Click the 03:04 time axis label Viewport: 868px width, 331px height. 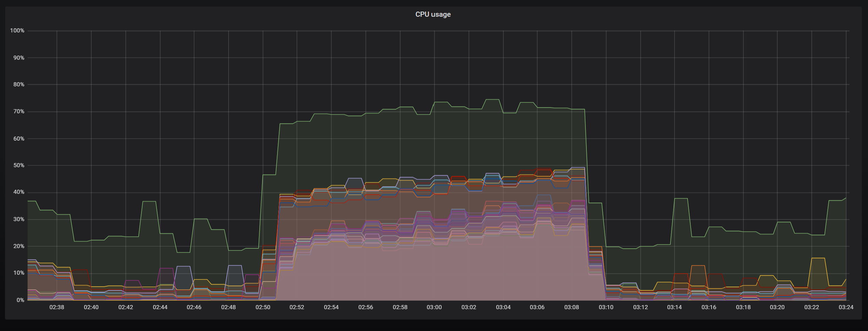point(503,307)
